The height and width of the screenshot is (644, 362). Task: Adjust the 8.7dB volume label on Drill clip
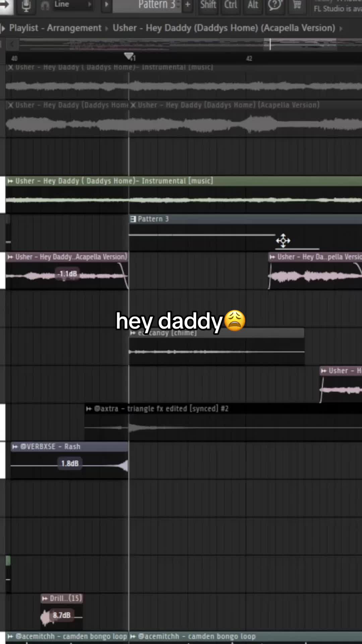coord(62,615)
